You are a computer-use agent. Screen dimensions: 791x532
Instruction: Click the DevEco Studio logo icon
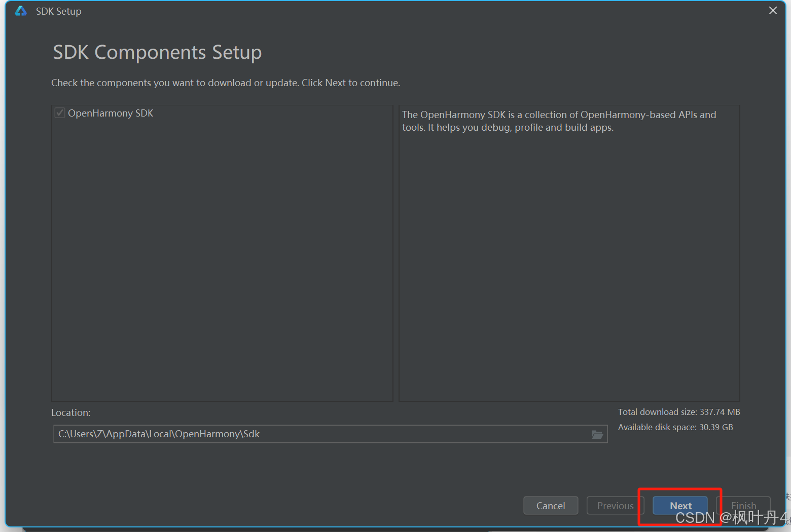21,11
